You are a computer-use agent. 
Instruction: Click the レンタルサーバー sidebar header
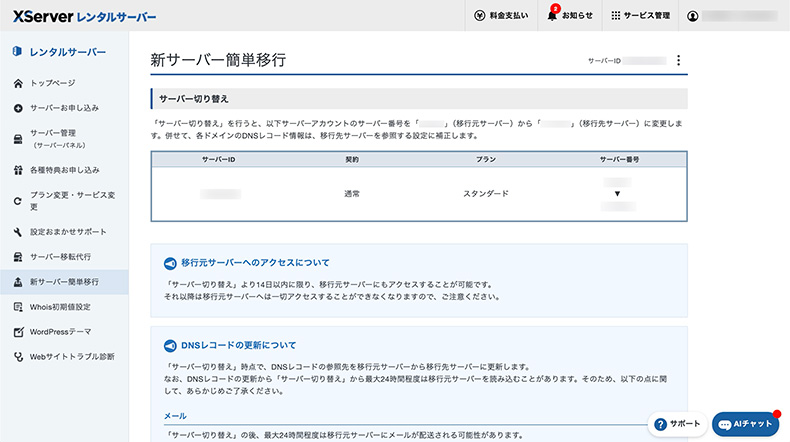[66, 51]
